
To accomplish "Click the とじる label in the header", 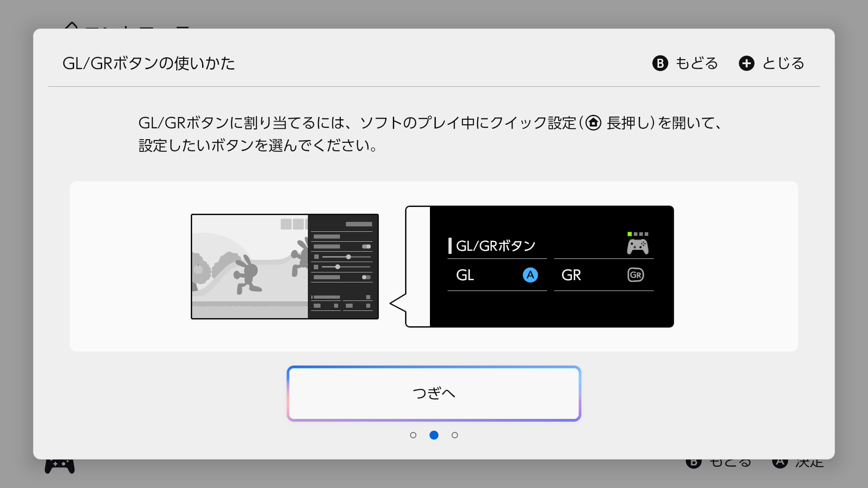I will coord(783,63).
